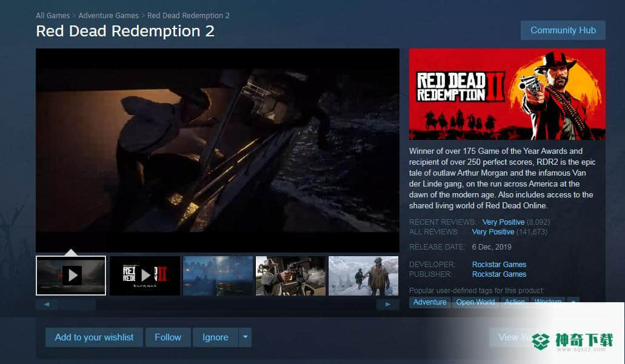Image resolution: width=625 pixels, height=364 pixels.
Task: Play the first trailer thumbnail
Action: point(71,276)
